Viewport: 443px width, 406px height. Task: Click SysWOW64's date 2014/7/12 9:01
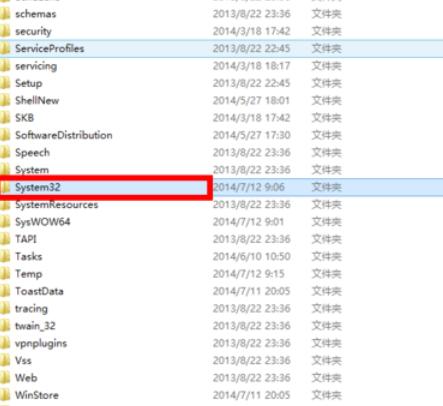248,222
